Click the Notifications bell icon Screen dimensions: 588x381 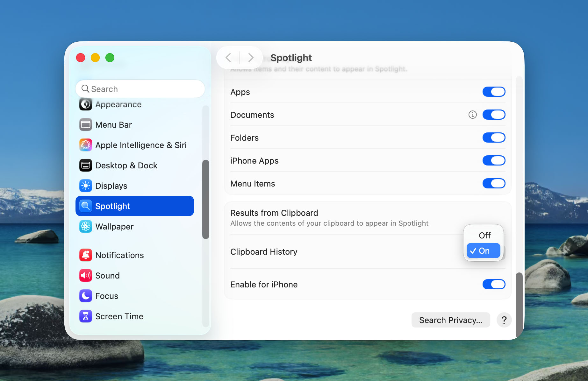click(86, 255)
